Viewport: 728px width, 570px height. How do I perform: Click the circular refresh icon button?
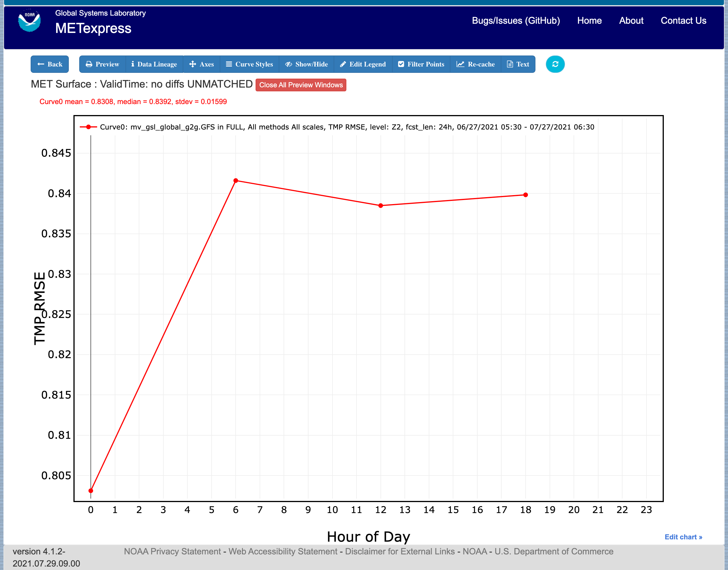[555, 64]
